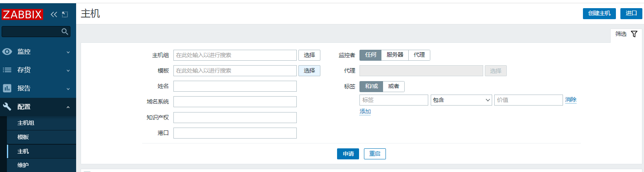This screenshot has height=172, width=644.
Task: Click the list icon for 存货
Action: pos(7,70)
